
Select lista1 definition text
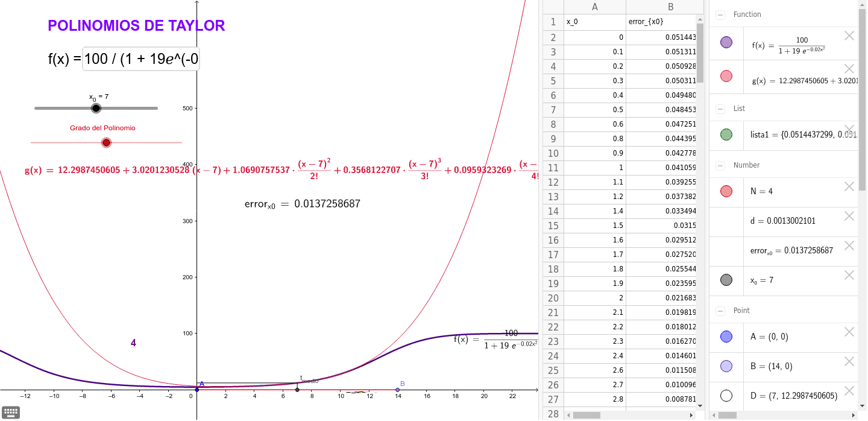pos(803,135)
